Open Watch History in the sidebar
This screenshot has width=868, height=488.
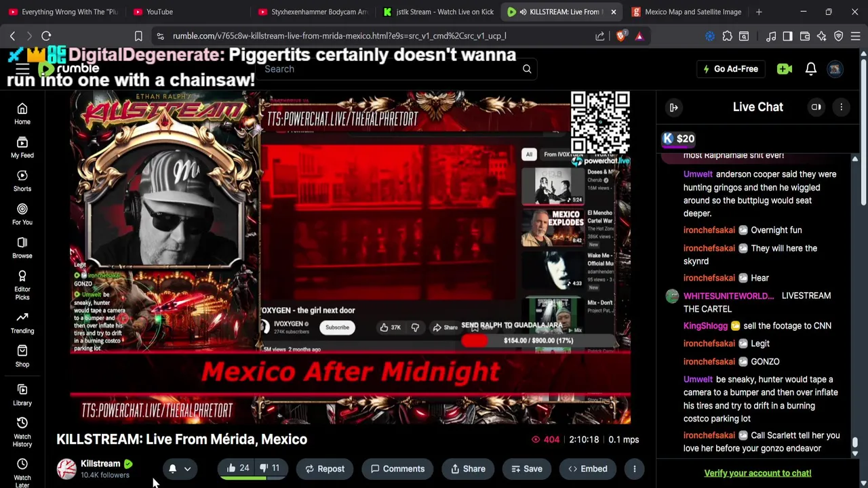click(22, 432)
